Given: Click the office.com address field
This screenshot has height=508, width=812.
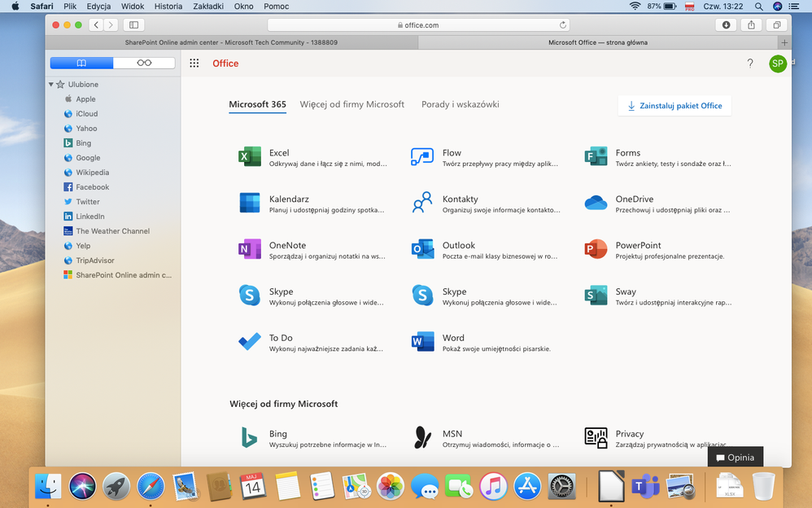Looking at the screenshot, I should [418, 25].
